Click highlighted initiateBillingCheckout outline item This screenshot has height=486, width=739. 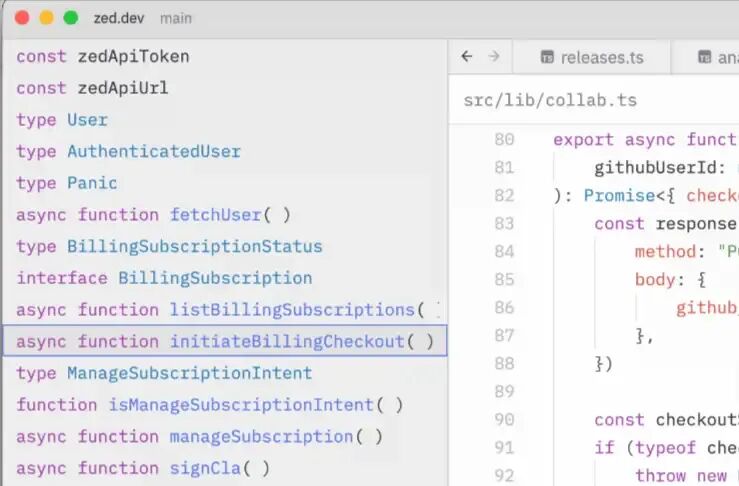coord(225,341)
